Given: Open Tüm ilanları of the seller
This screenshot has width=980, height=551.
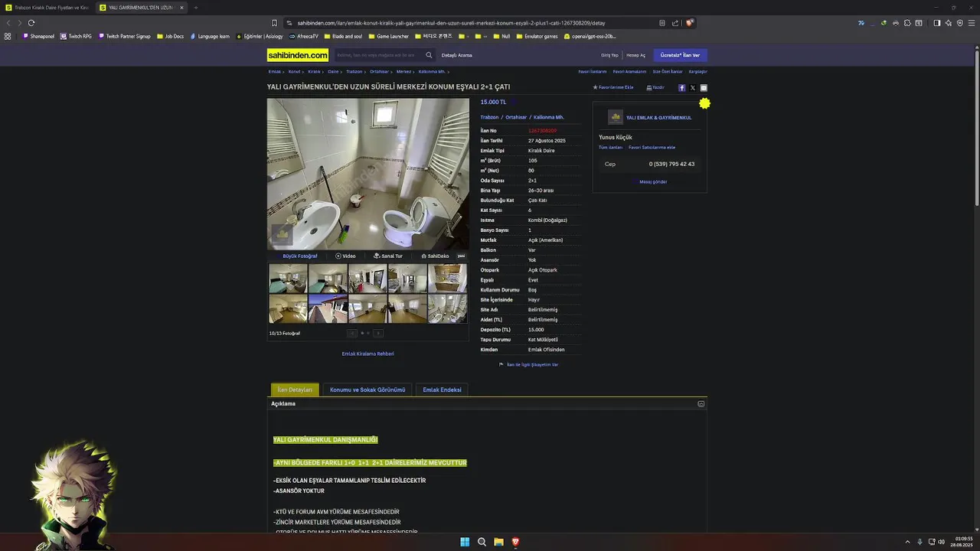Looking at the screenshot, I should [610, 147].
